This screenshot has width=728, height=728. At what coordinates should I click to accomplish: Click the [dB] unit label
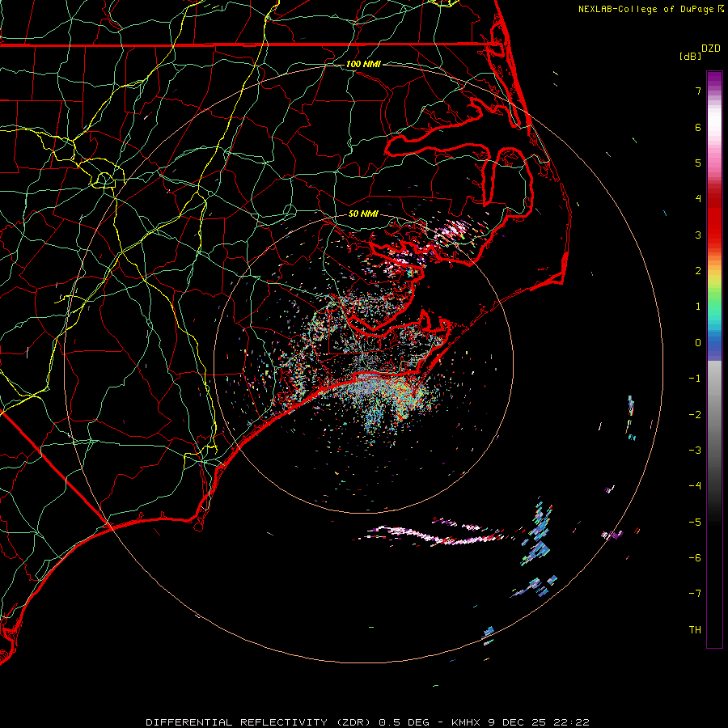click(690, 56)
